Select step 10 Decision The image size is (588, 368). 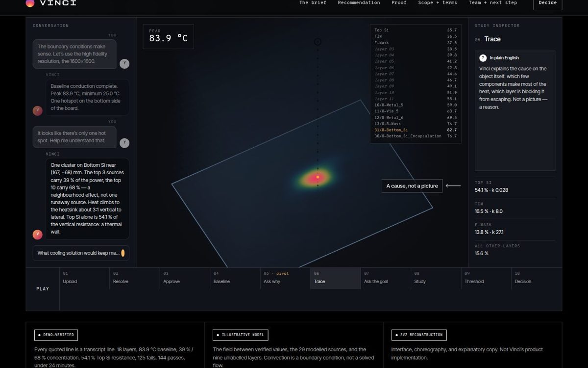537,278
